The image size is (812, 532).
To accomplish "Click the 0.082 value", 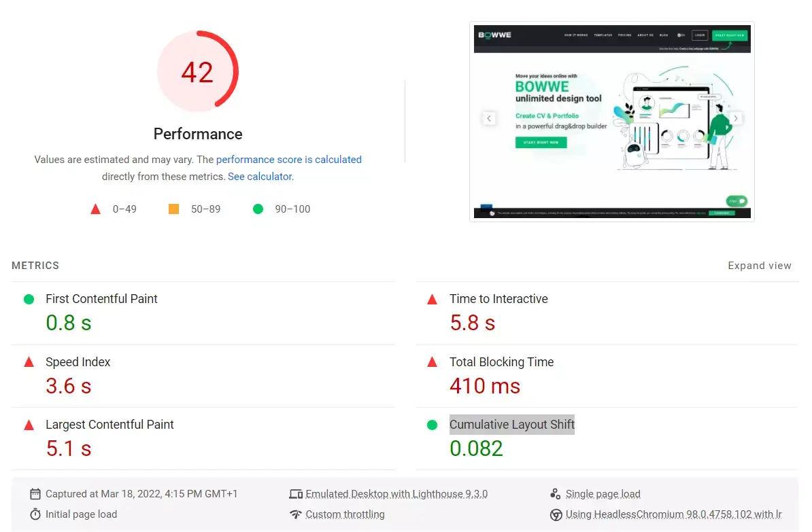I will tap(476, 448).
